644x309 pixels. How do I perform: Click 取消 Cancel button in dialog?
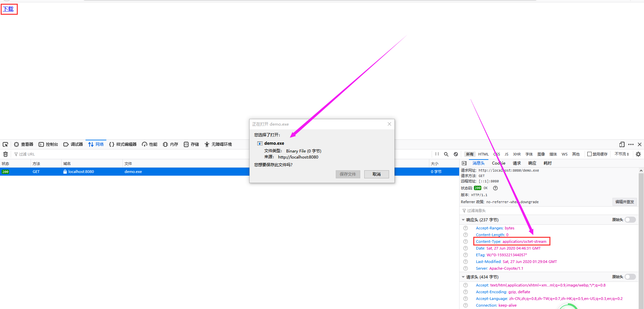coord(377,174)
